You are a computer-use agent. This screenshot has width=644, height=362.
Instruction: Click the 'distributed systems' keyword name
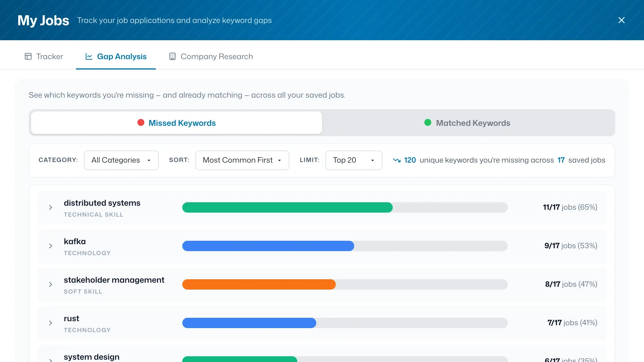pyautogui.click(x=102, y=203)
